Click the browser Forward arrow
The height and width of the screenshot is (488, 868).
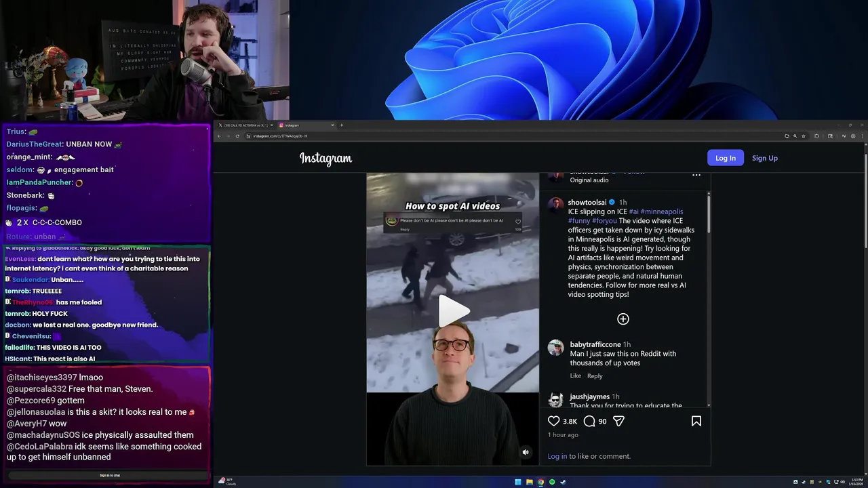pos(228,136)
